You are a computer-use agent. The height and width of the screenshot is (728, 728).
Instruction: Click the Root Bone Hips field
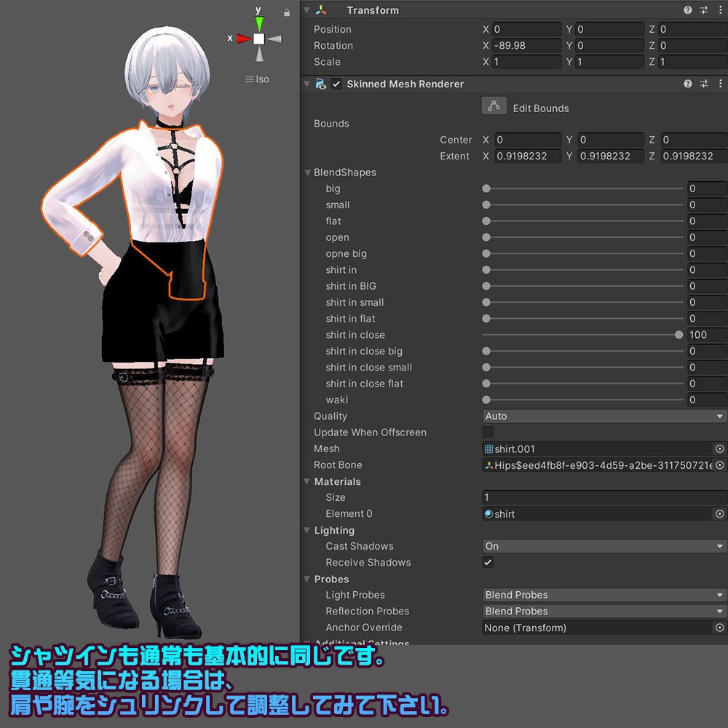coord(597,465)
